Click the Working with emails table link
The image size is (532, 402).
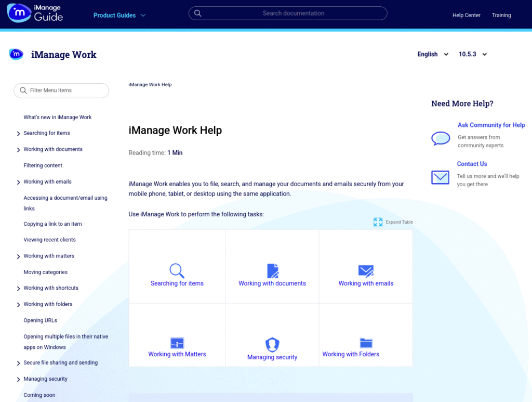point(366,283)
